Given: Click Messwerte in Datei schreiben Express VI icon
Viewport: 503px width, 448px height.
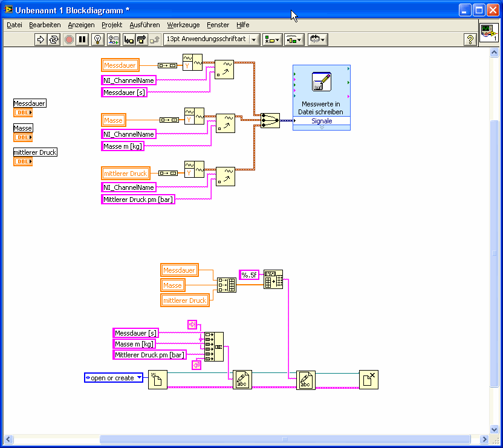Looking at the screenshot, I should click(x=322, y=82).
